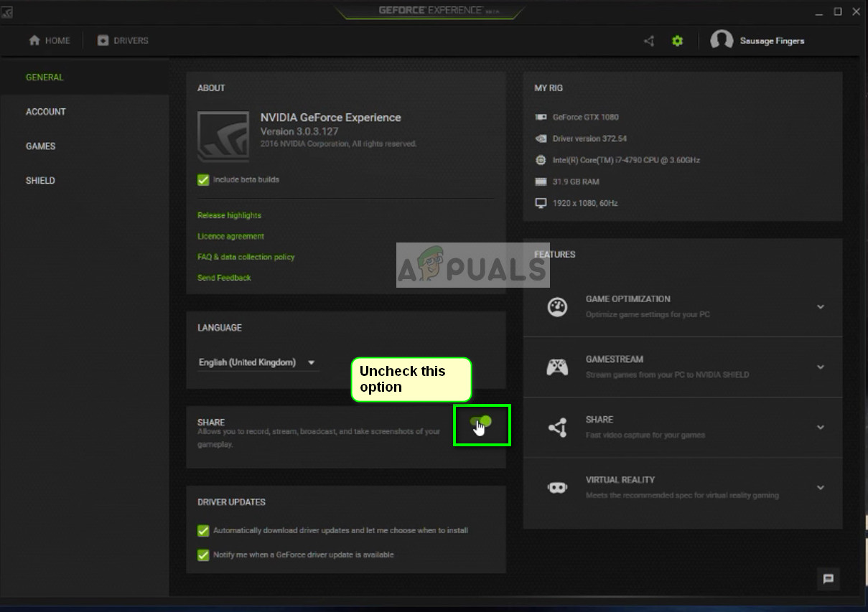Uncheck notify me when driver update available
Image resolution: width=868 pixels, height=612 pixels.
[203, 555]
